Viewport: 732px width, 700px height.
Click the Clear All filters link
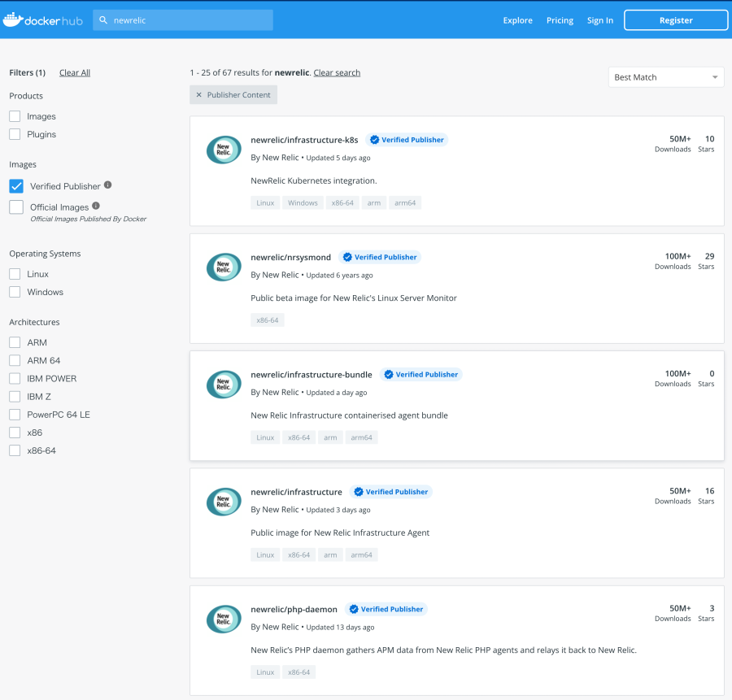pyautogui.click(x=74, y=72)
